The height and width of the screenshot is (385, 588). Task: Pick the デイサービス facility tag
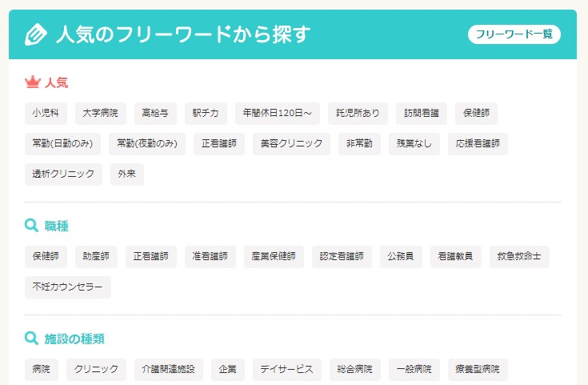click(287, 370)
